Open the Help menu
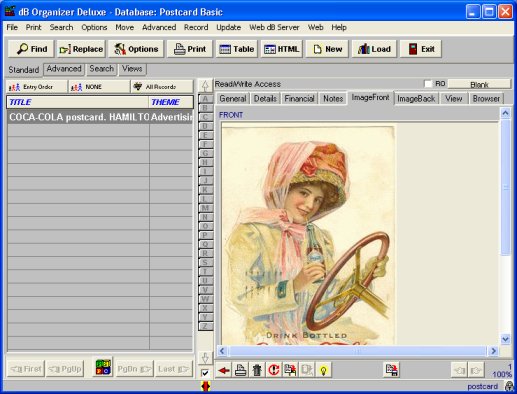The height and width of the screenshot is (394, 517). (339, 27)
